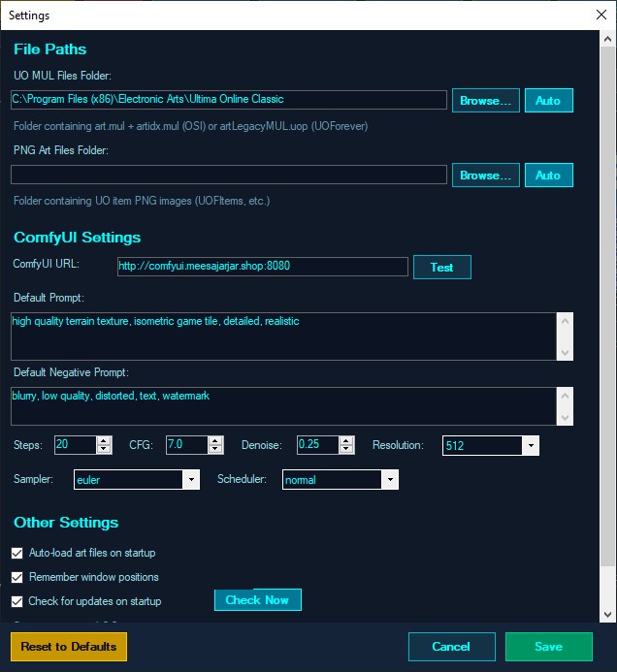Click Browse for PNG Art Files Folder
617x672 pixels.
(486, 176)
